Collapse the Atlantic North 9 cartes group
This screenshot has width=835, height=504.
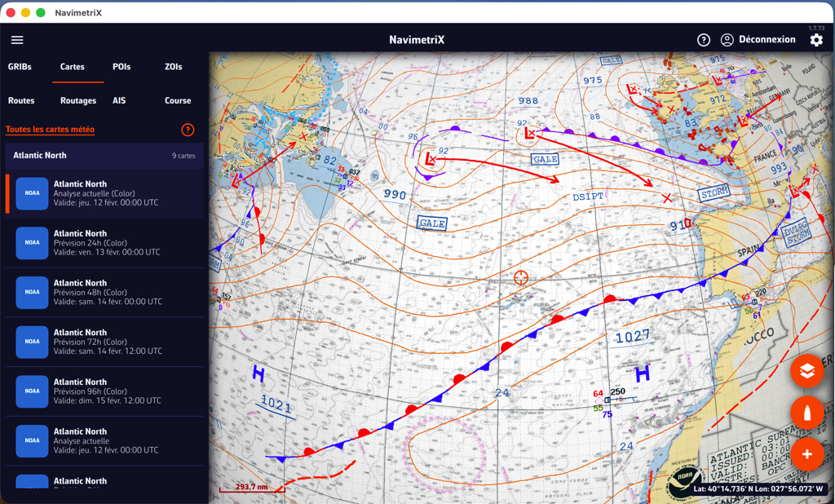tap(104, 156)
